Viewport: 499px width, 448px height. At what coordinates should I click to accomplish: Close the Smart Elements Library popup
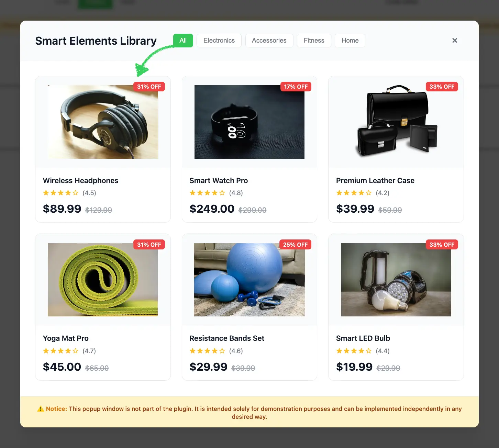coord(455,41)
